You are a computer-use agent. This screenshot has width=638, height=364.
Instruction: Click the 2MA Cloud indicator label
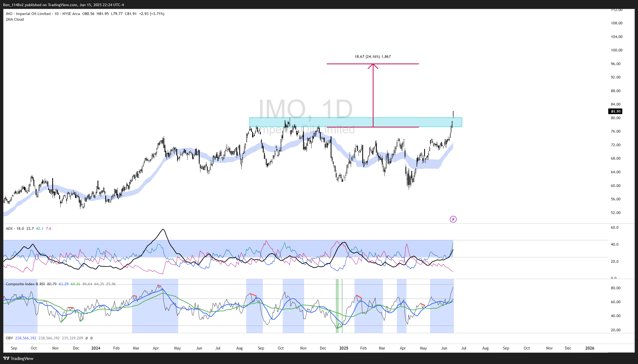[x=15, y=19]
